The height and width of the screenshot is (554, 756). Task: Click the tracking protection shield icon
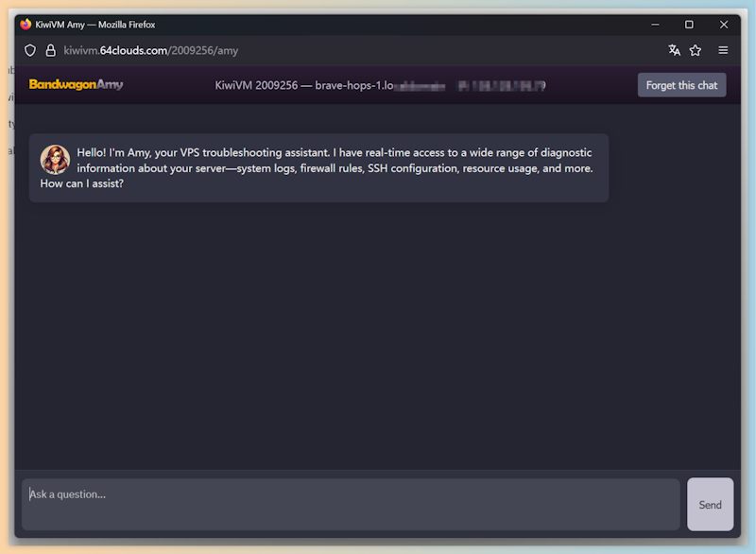point(30,50)
